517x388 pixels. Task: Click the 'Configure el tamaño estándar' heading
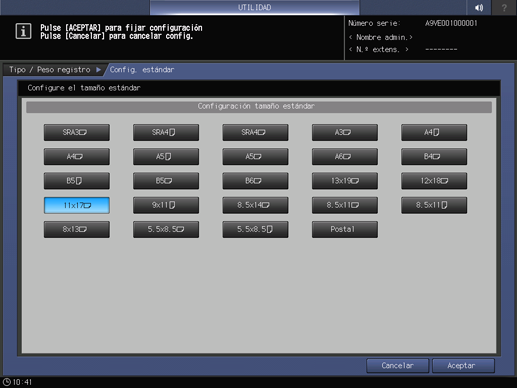click(84, 88)
